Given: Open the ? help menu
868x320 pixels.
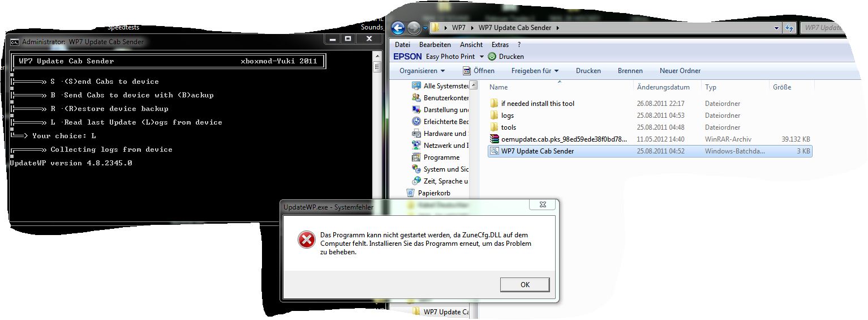Looking at the screenshot, I should (519, 45).
